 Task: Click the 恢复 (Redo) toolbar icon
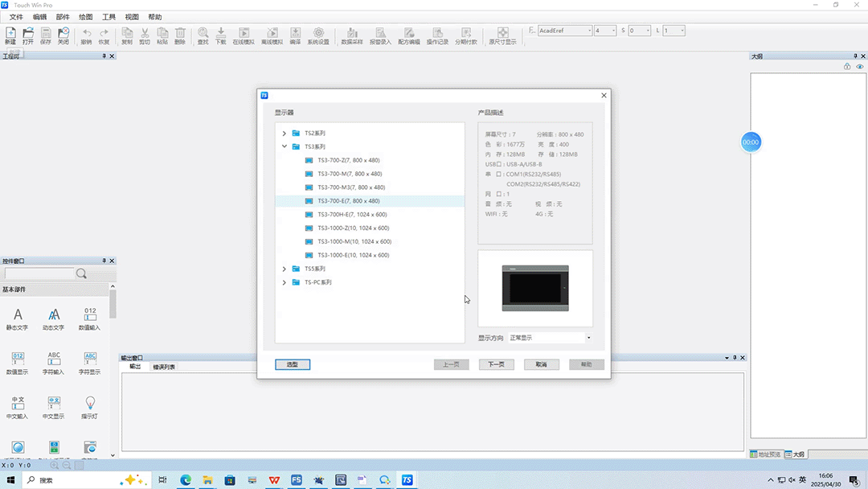click(x=104, y=36)
